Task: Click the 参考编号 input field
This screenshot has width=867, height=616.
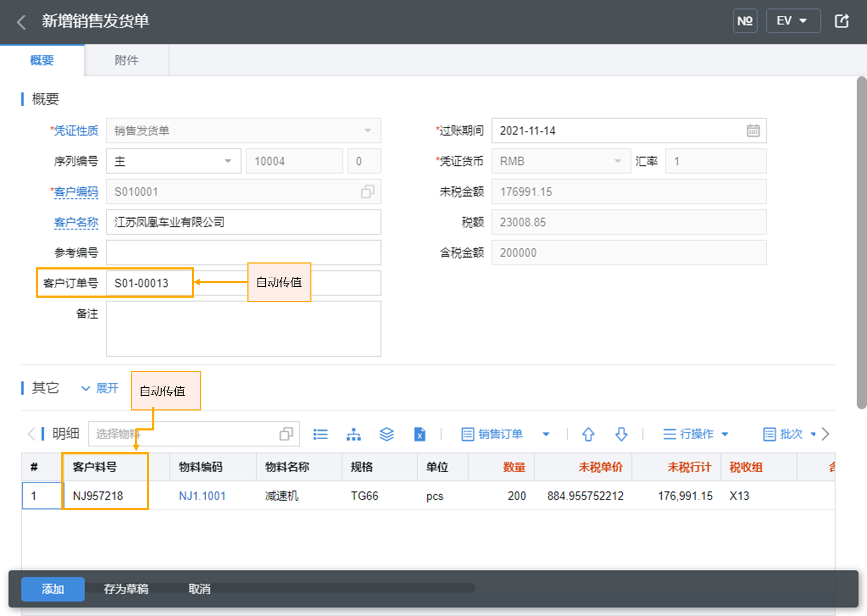Action: pyautogui.click(x=244, y=253)
